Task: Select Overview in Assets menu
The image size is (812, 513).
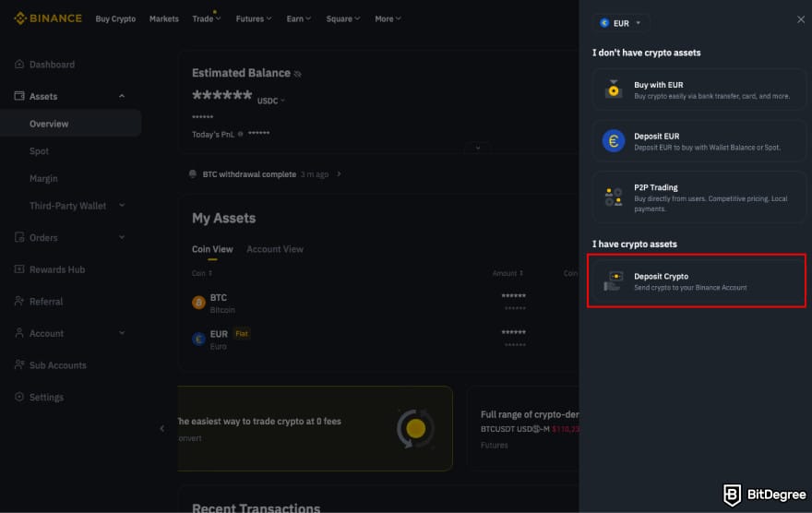Action: coord(71,124)
